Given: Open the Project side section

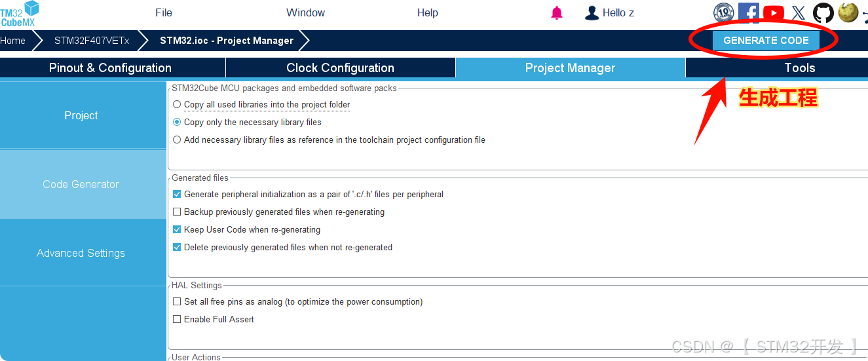Looking at the screenshot, I should click(x=83, y=115).
